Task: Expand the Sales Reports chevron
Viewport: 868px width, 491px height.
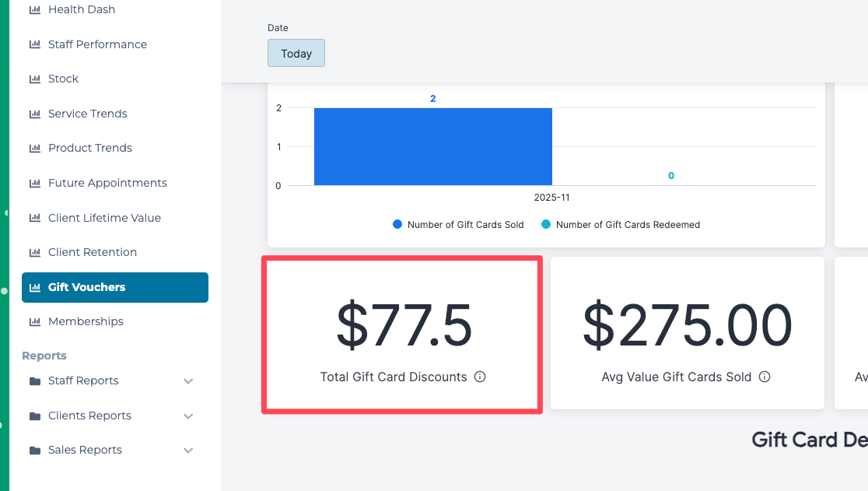Action: (188, 451)
